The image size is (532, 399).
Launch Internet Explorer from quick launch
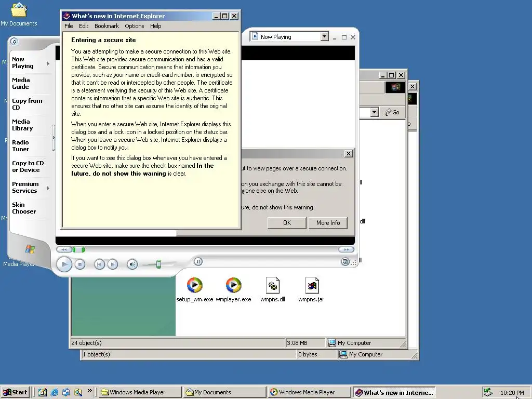pos(54,393)
